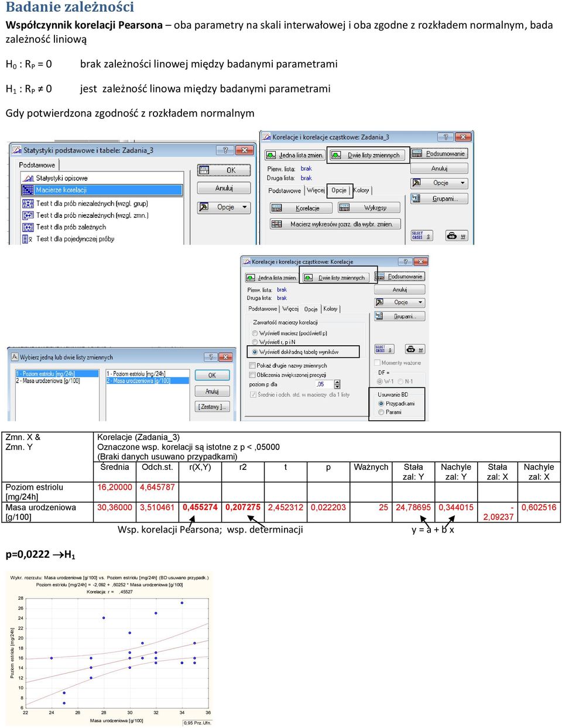Open Podstawowe tab in Statystyki podstawowe window
Viewport: 562px width, 728px height.
pyautogui.click(x=37, y=165)
